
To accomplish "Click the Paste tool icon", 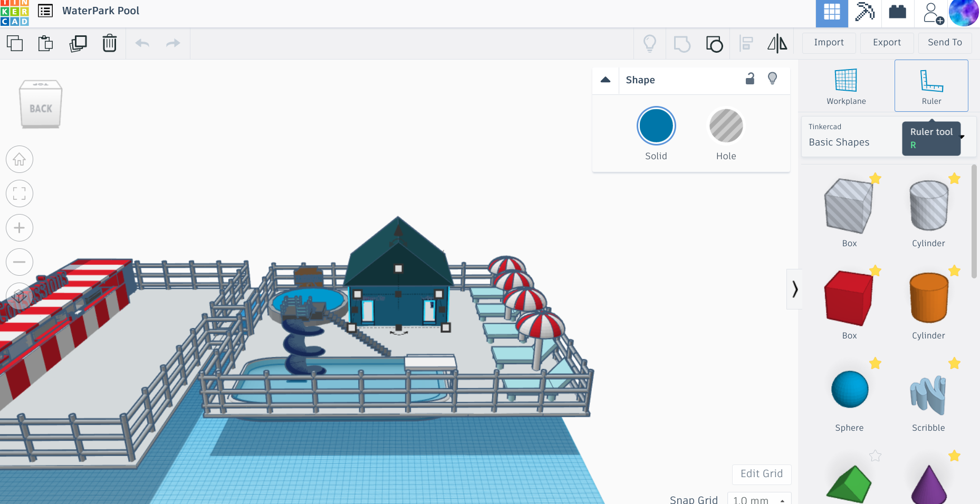I will (46, 43).
